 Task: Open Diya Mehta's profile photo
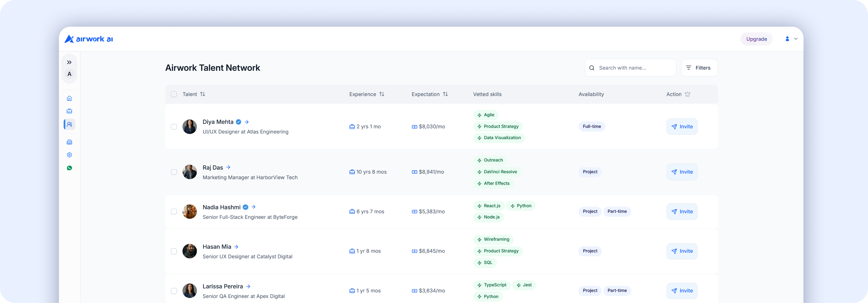(x=190, y=127)
